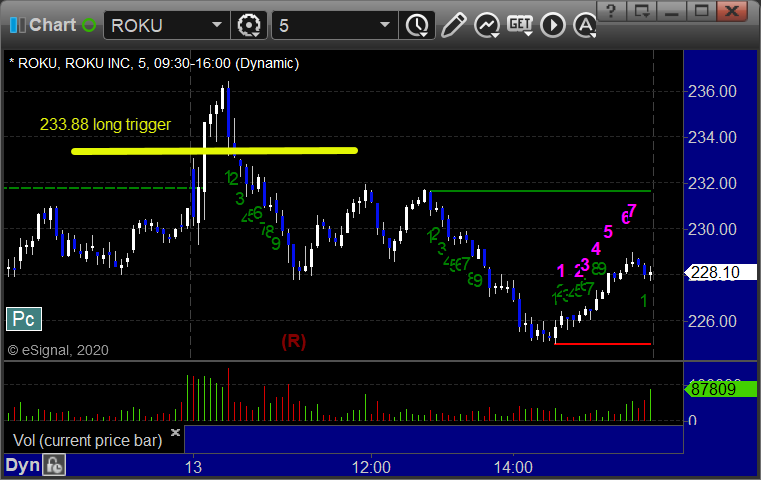Viewport: 761px width, 480px height.
Task: Click the Chart bar icon in title
Action: (17, 25)
